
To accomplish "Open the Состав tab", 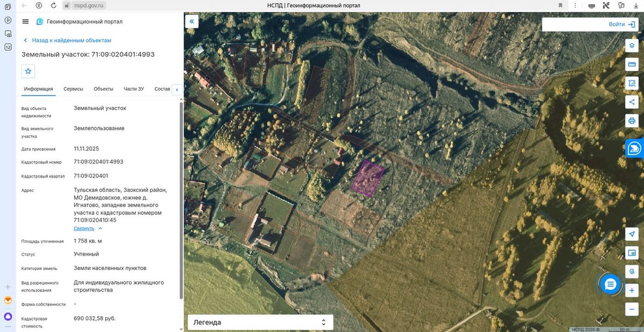I will coord(162,89).
